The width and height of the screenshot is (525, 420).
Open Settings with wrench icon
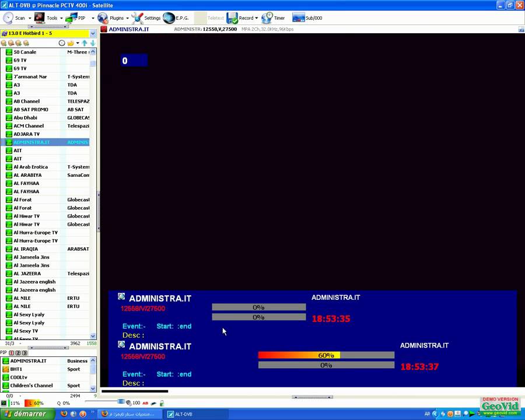coord(146,18)
